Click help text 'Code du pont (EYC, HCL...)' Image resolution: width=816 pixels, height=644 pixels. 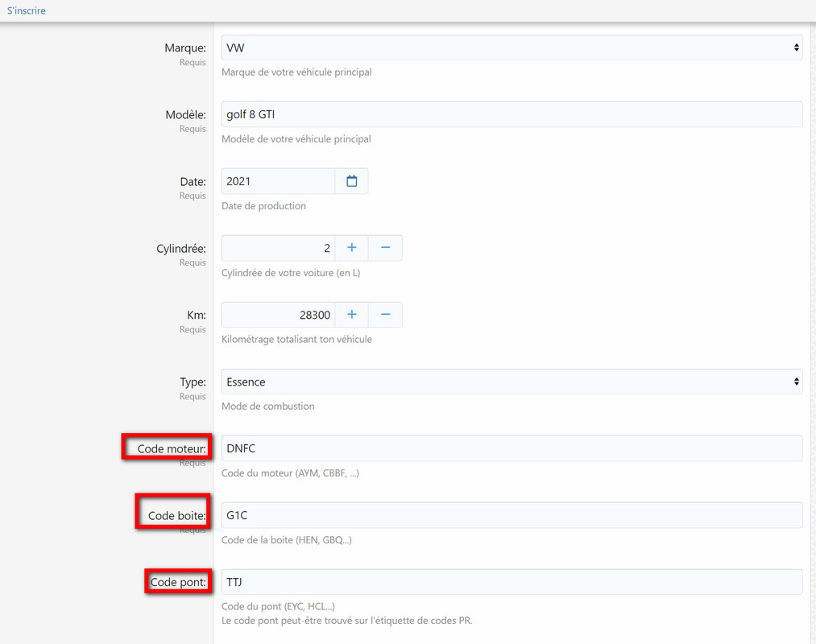pos(279,606)
